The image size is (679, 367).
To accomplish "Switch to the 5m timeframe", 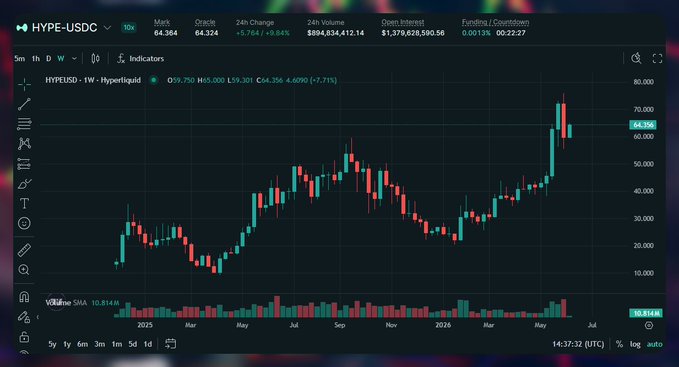I will [x=19, y=58].
